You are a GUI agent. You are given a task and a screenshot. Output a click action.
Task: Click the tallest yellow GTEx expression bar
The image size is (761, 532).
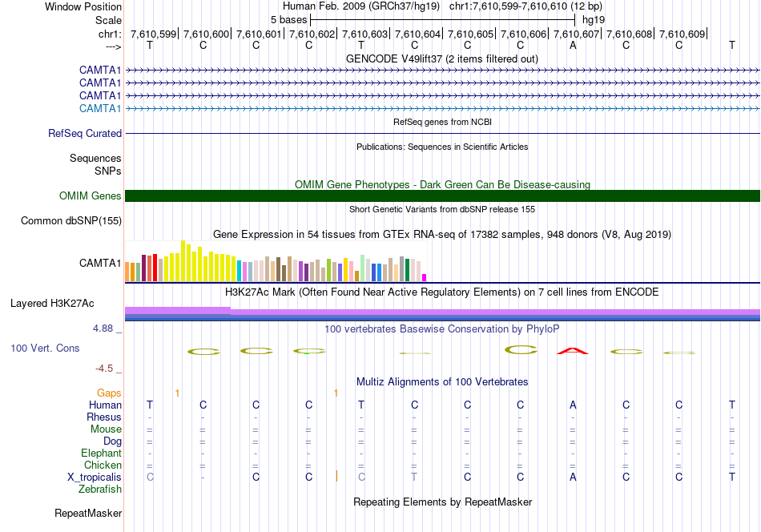(183, 261)
